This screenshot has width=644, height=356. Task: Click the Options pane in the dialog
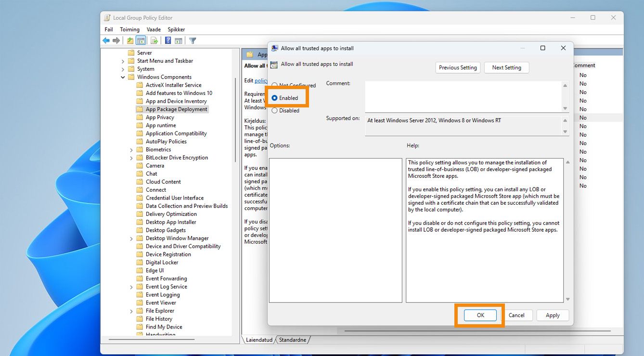click(335, 230)
